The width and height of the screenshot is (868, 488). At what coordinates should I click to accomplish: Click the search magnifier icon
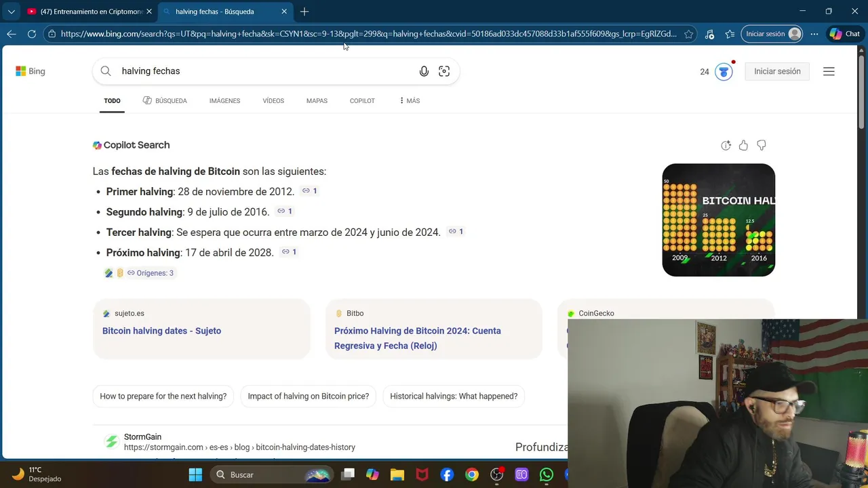(x=106, y=71)
